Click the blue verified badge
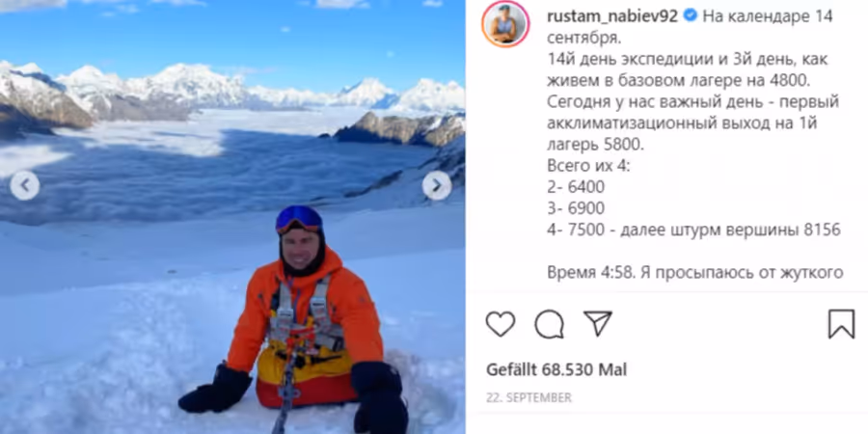The height and width of the screenshot is (434, 868). [x=691, y=16]
